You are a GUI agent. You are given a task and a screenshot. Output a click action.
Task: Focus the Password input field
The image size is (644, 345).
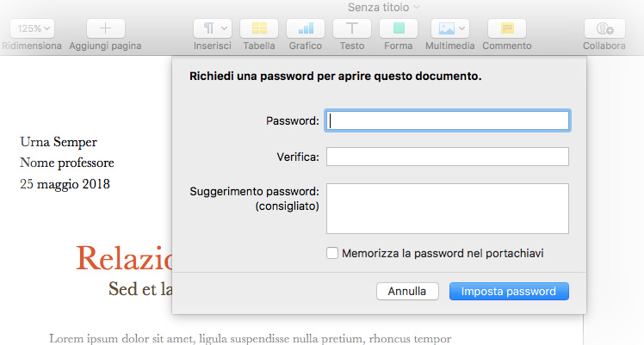(x=448, y=120)
